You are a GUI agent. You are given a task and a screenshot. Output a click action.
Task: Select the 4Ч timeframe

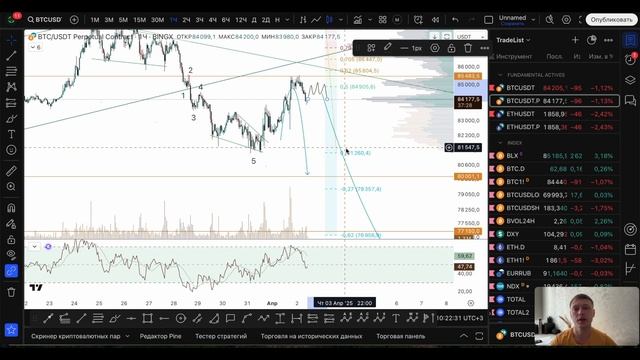pyautogui.click(x=212, y=20)
